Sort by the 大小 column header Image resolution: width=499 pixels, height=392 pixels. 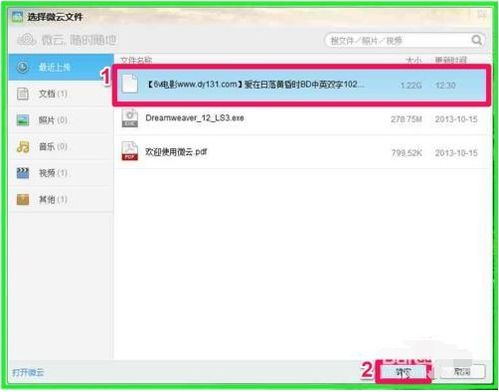click(x=414, y=60)
